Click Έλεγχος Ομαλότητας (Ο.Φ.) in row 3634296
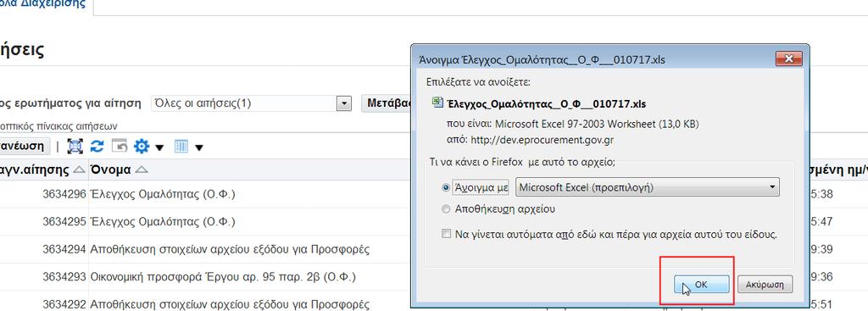Screen dimensions: 868x311 [x=163, y=195]
